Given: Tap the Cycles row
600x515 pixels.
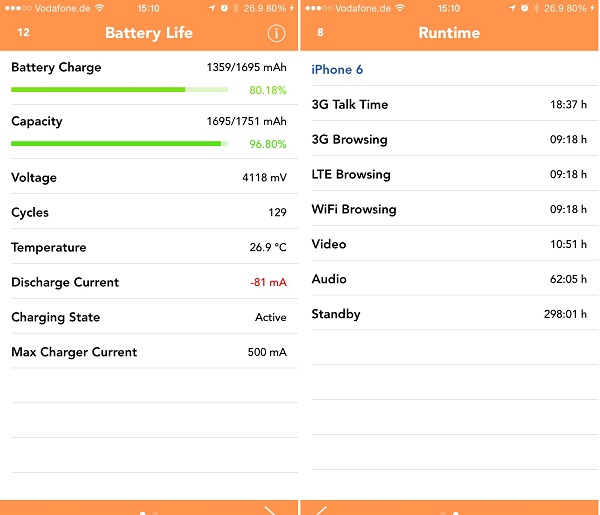Looking at the screenshot, I should 149,212.
